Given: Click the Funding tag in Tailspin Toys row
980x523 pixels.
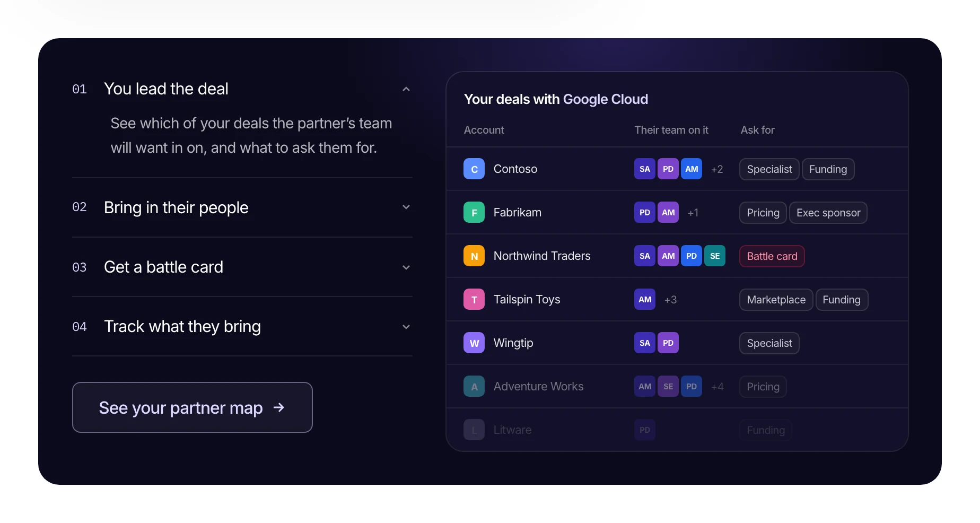Looking at the screenshot, I should (x=842, y=300).
